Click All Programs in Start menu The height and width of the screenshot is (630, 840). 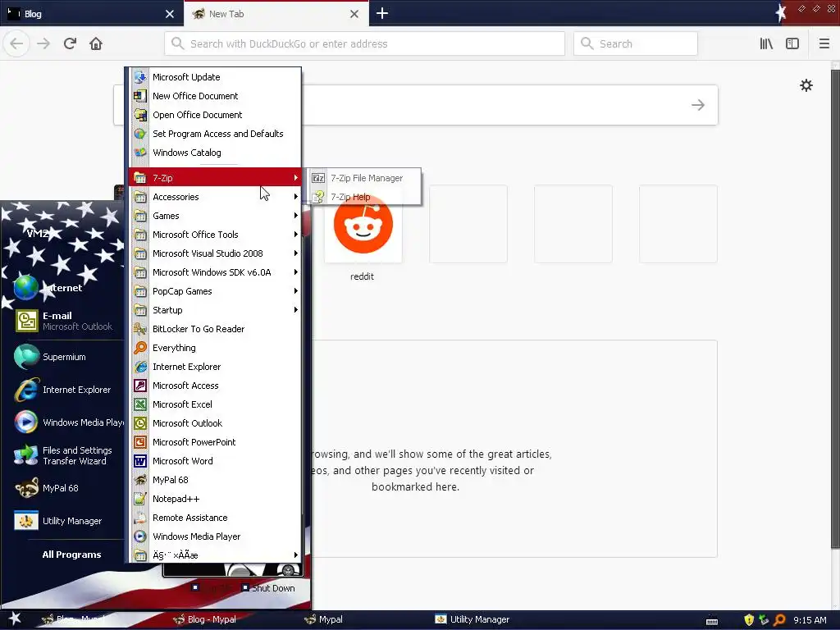(71, 555)
